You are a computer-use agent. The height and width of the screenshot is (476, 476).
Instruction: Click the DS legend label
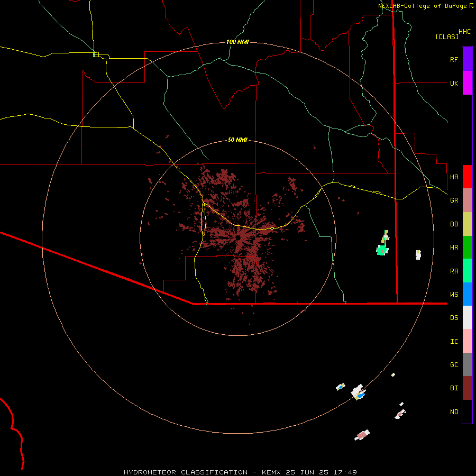pyautogui.click(x=454, y=317)
